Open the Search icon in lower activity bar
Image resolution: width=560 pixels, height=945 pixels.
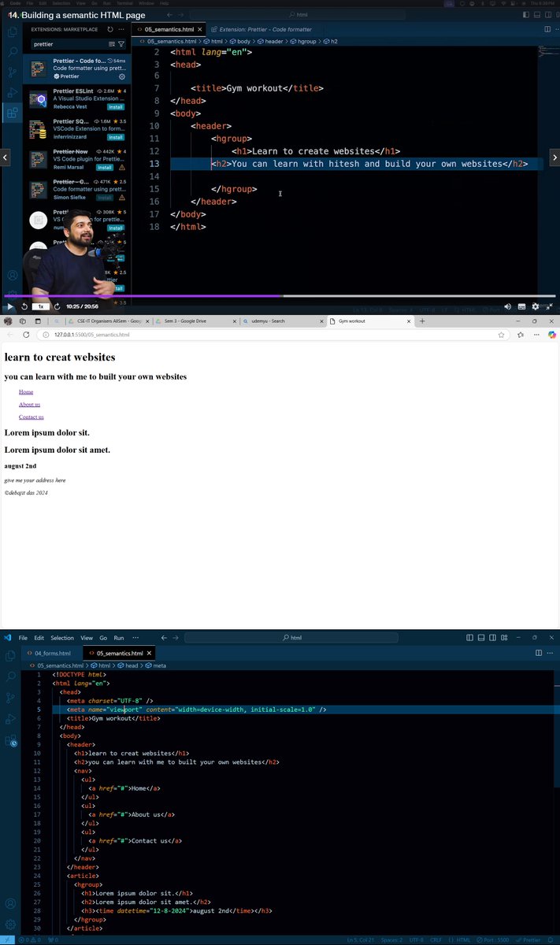click(10, 676)
